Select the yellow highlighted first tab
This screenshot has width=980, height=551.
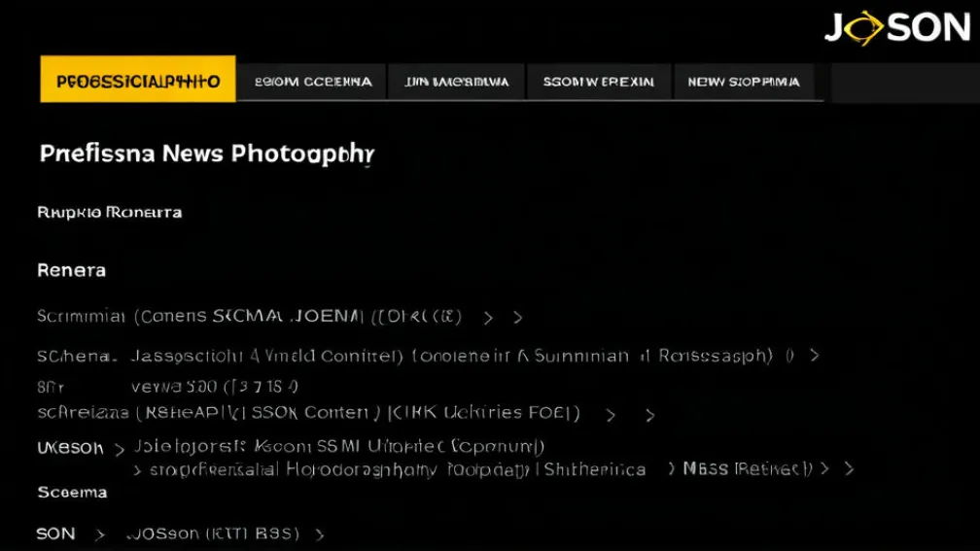138,82
